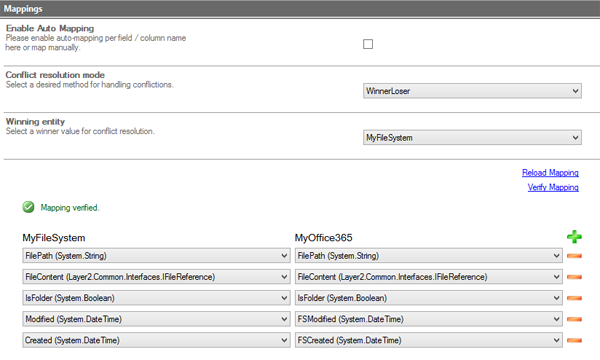Click 'Select a desired method for handling conflictions.'
Image resolution: width=600 pixels, height=360 pixels.
90,84
